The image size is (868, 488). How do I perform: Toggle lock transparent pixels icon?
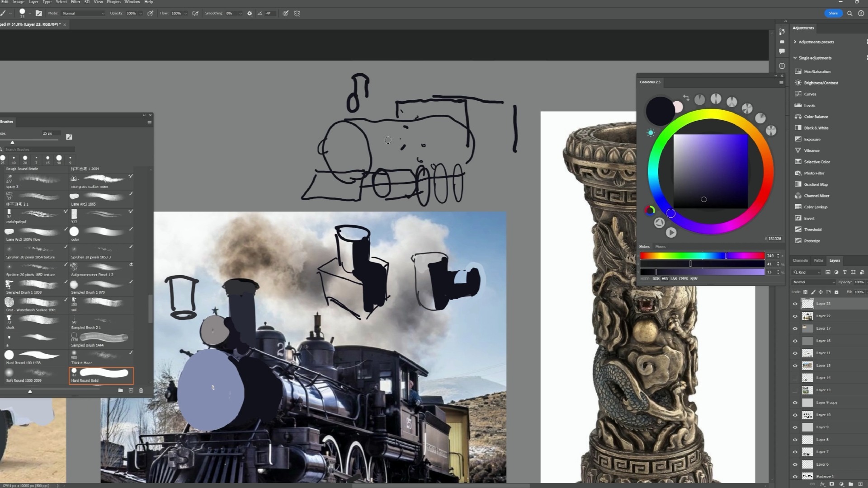[x=805, y=292]
